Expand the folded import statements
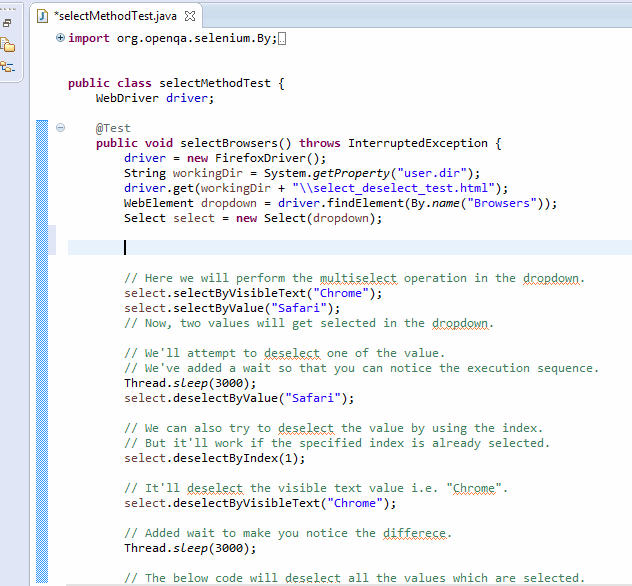Screen dimensions: 632x586 tap(60, 38)
